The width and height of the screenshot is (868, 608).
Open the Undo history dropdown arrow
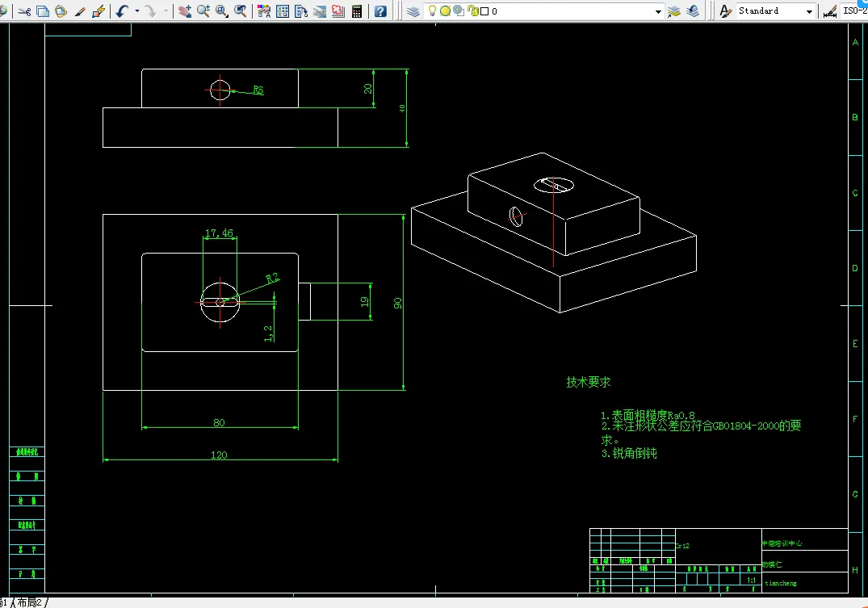[x=136, y=11]
